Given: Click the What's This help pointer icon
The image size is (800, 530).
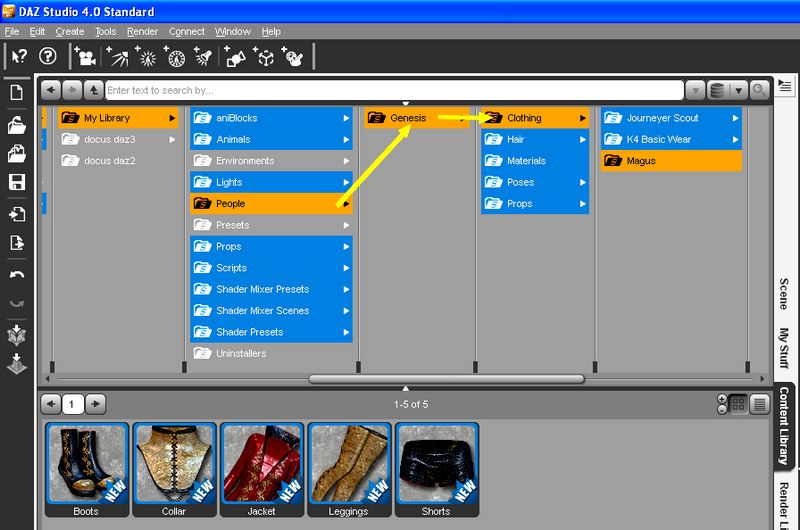Looking at the screenshot, I should pos(19,56).
